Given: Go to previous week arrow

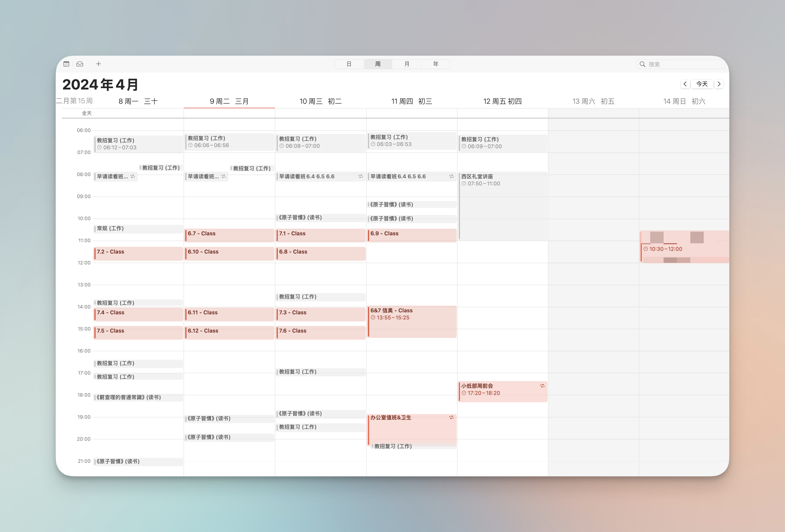Looking at the screenshot, I should (685, 84).
